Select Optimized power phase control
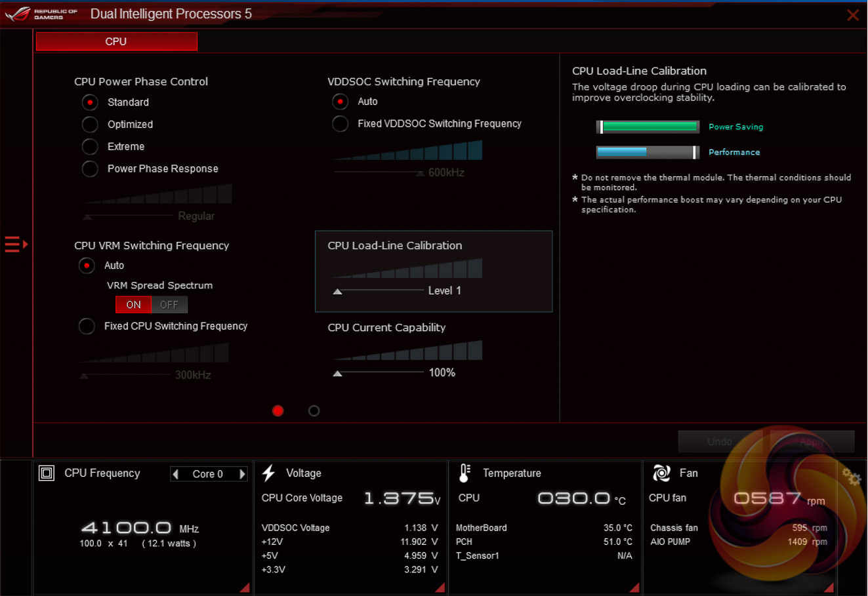 pos(90,125)
